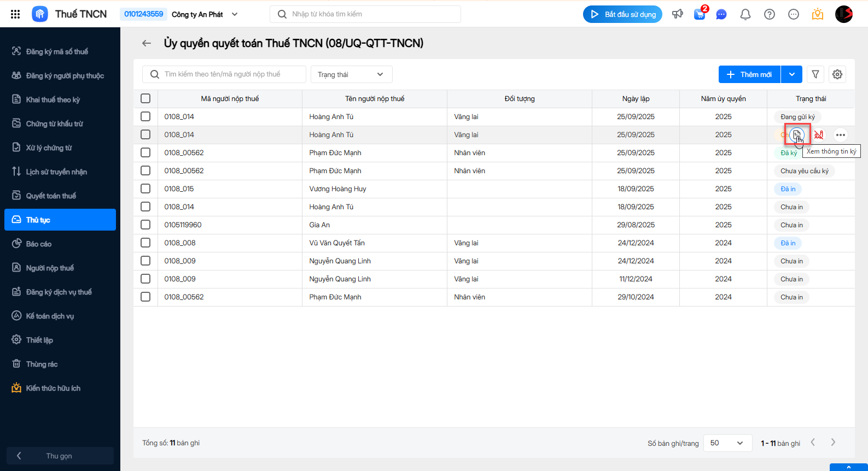Click the Thêm mới button

750,74
